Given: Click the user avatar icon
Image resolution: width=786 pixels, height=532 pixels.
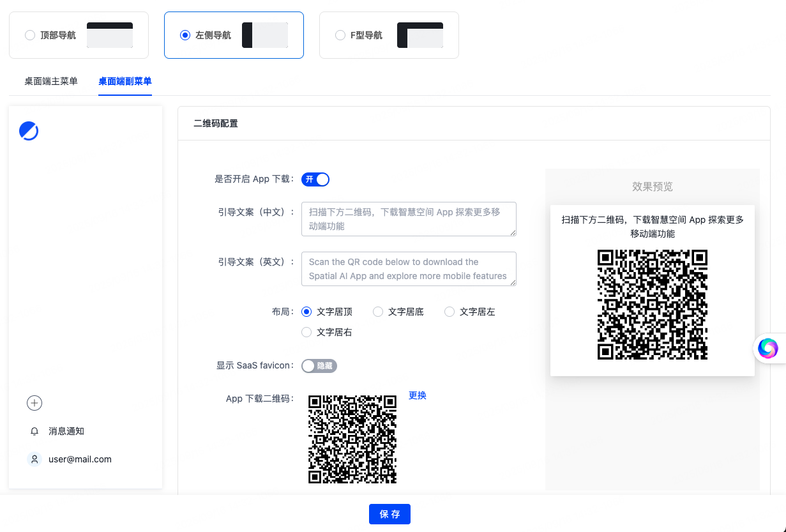Looking at the screenshot, I should pos(34,459).
